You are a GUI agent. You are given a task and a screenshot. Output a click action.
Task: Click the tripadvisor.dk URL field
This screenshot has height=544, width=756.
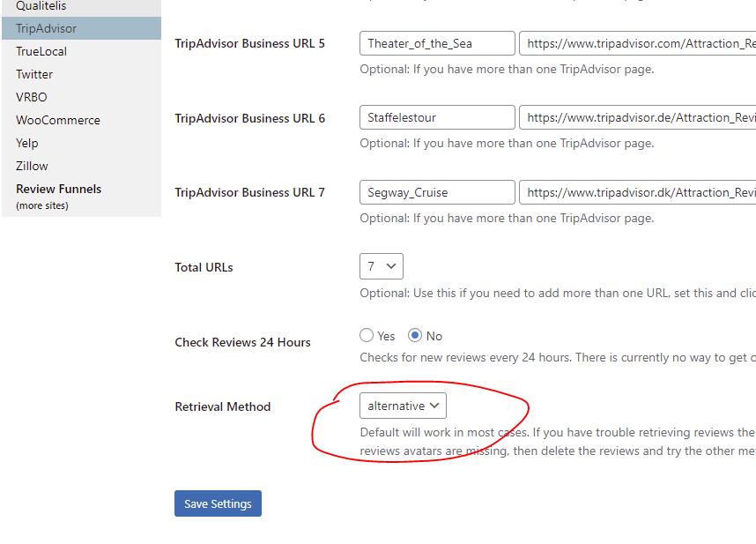[x=637, y=192]
